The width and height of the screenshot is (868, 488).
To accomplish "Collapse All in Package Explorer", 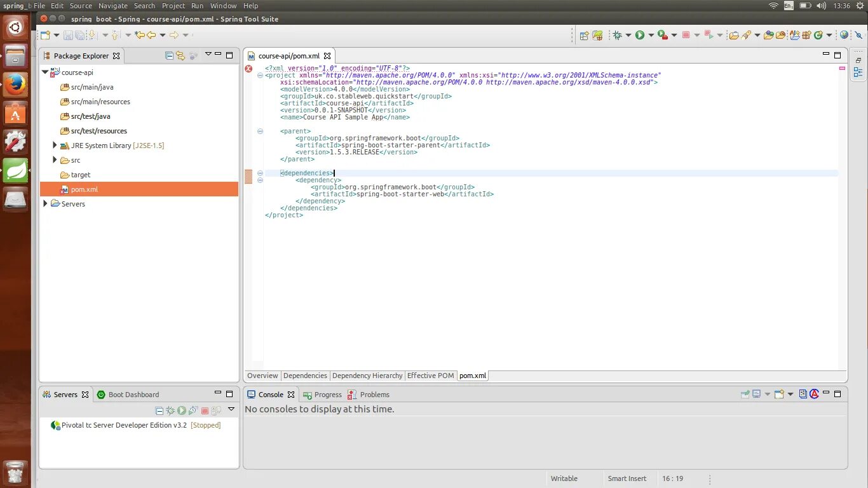I will click(170, 56).
